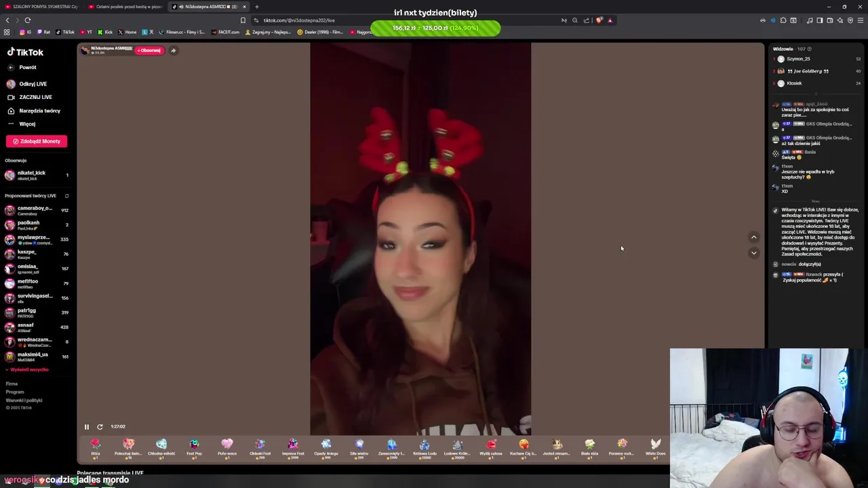
Task: Send the Fest Pop gift
Action: (194, 449)
